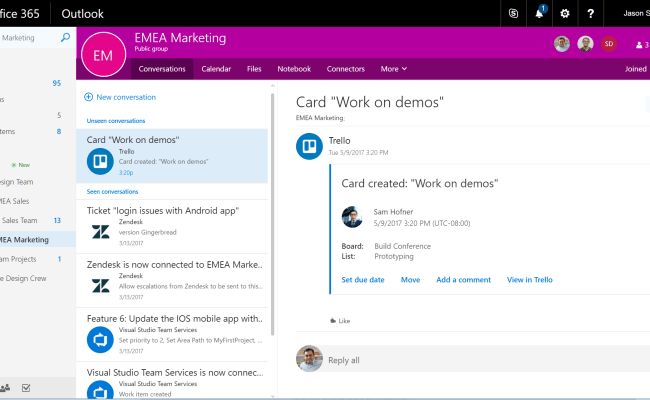Click the search magnifier icon

pos(65,38)
